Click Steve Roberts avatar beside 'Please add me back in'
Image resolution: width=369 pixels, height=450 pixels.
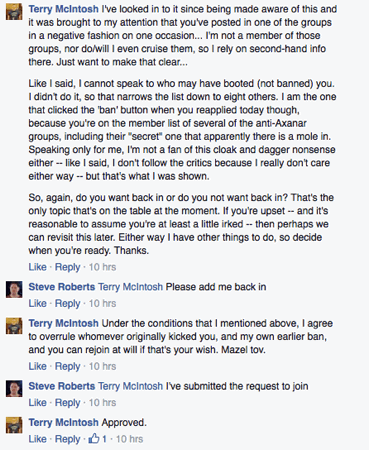coord(14,289)
